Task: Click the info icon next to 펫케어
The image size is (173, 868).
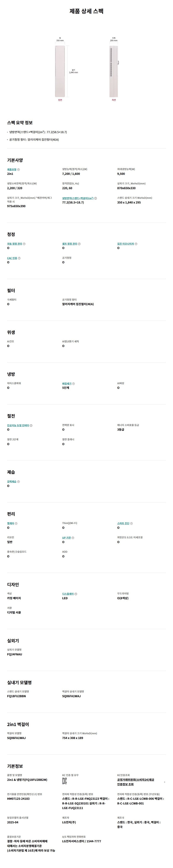Action: click(x=16, y=523)
